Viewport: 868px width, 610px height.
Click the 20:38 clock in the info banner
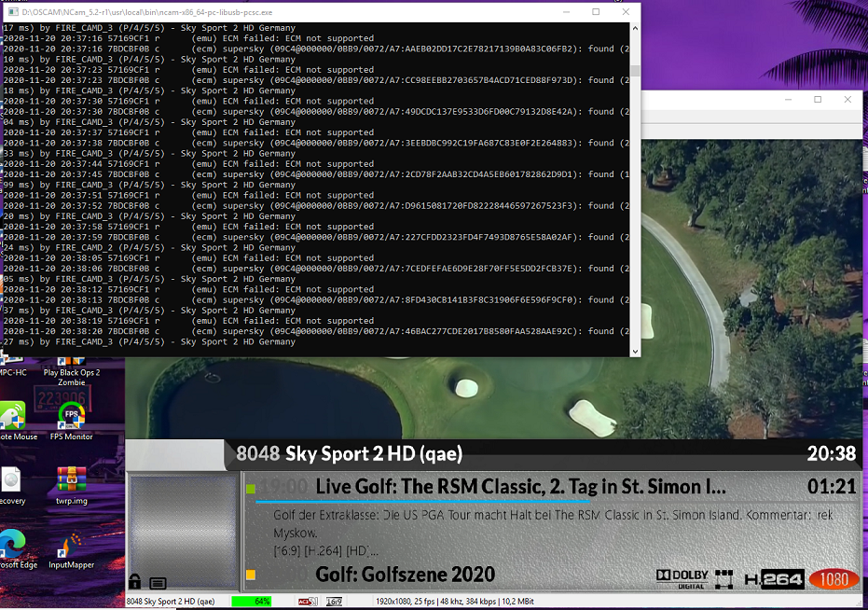point(832,453)
